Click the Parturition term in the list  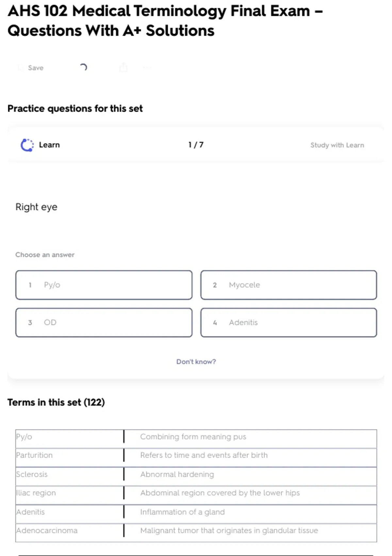point(34,455)
